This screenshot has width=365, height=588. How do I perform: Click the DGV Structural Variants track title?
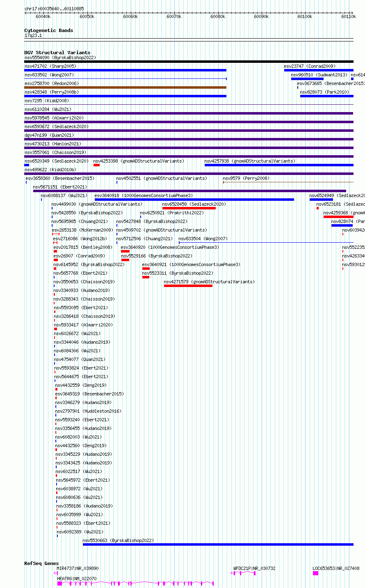point(57,53)
